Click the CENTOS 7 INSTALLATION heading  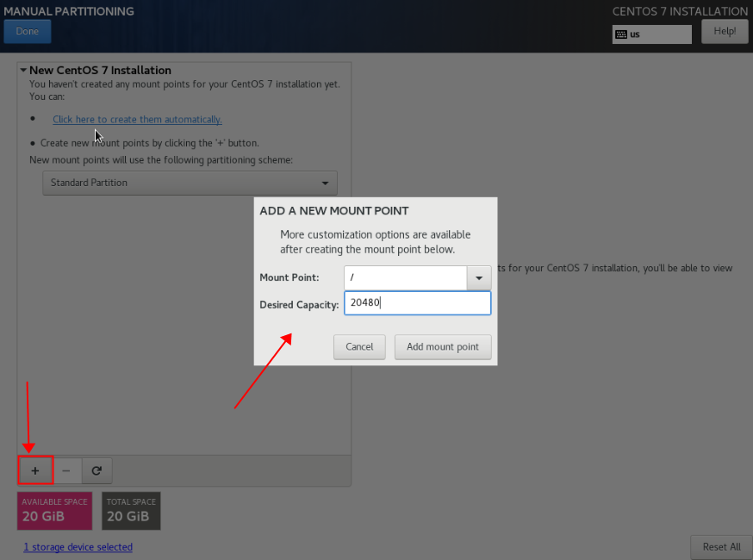(x=680, y=11)
